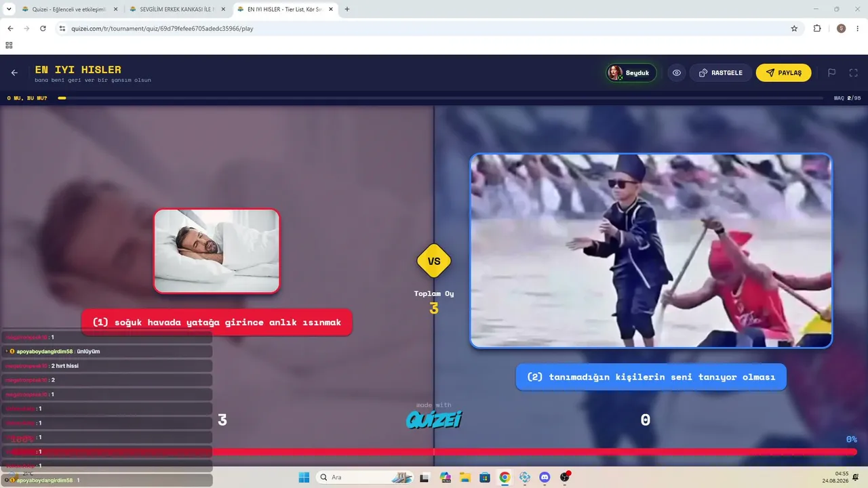Click the RASTGELE random button

721,73
